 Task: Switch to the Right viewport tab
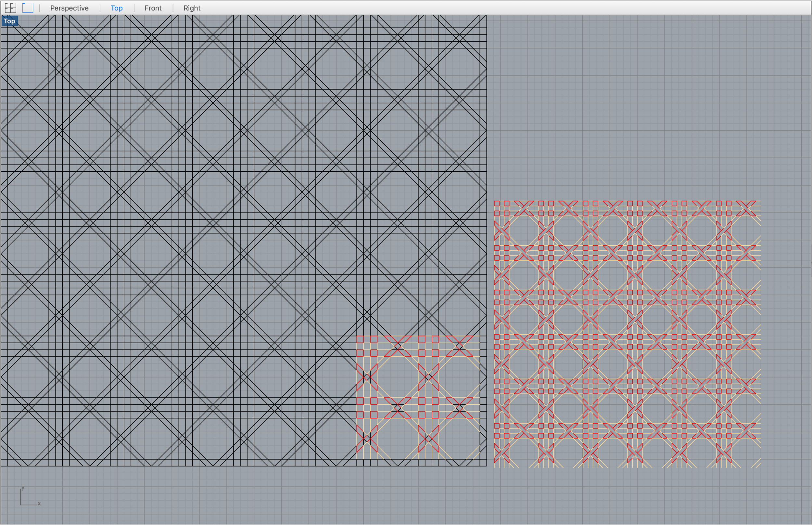192,8
